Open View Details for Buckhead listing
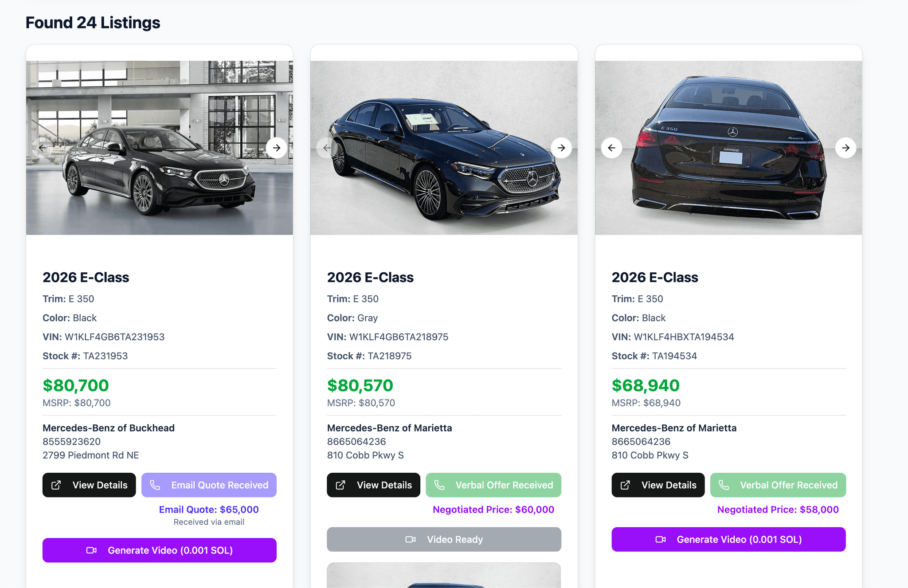Screen dimensions: 908x588 pos(89,485)
